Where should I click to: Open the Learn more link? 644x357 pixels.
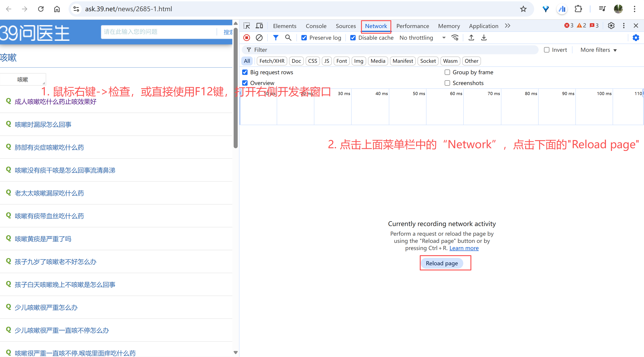[x=464, y=248]
